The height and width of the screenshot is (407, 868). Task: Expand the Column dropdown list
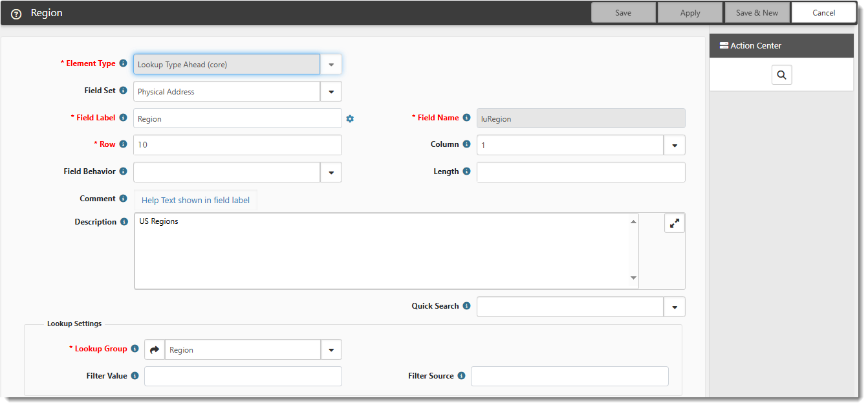coord(674,146)
